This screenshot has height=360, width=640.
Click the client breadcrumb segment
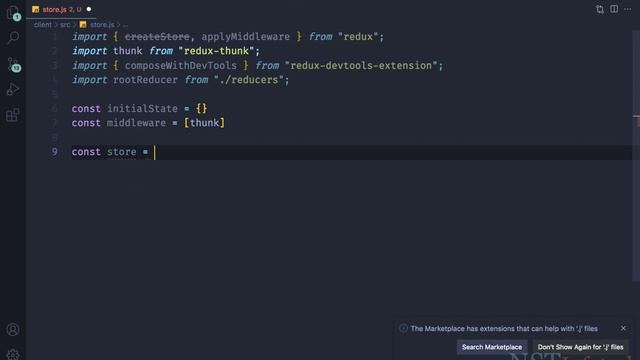[42, 24]
